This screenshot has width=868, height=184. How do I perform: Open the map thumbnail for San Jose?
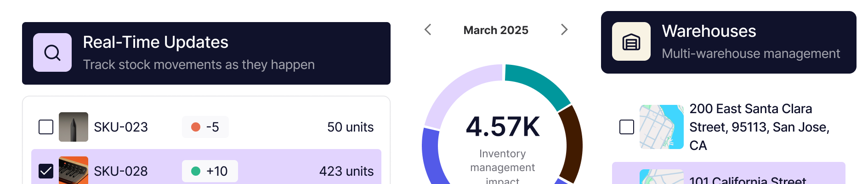click(661, 127)
